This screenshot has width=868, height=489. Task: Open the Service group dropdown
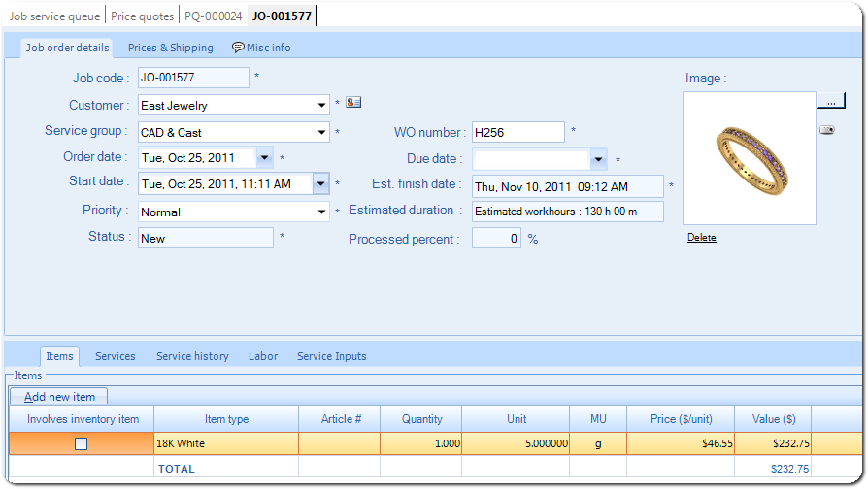pos(321,132)
